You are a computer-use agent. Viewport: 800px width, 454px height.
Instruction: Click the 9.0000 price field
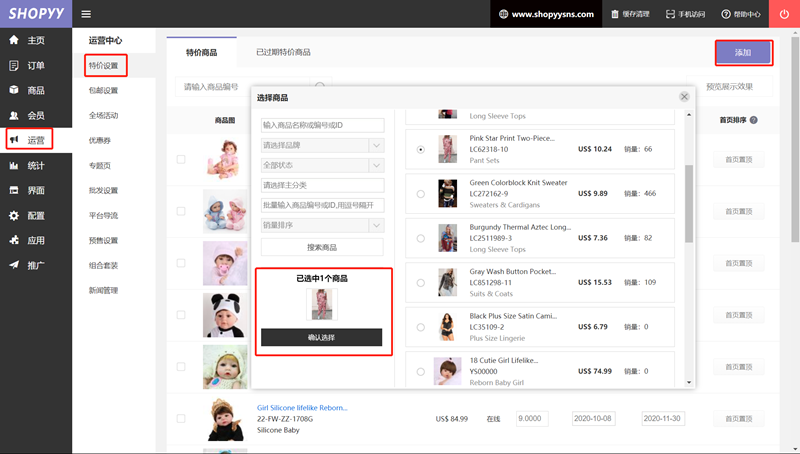[x=532, y=418]
